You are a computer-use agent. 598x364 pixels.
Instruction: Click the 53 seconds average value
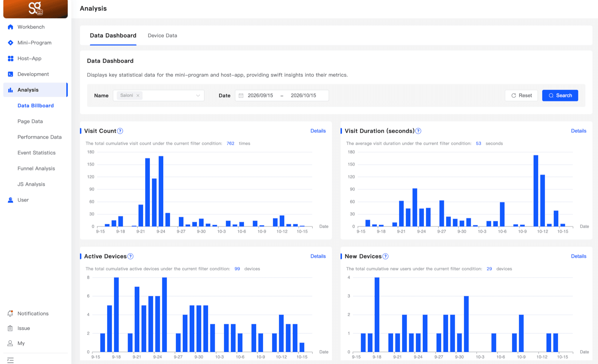point(478,143)
